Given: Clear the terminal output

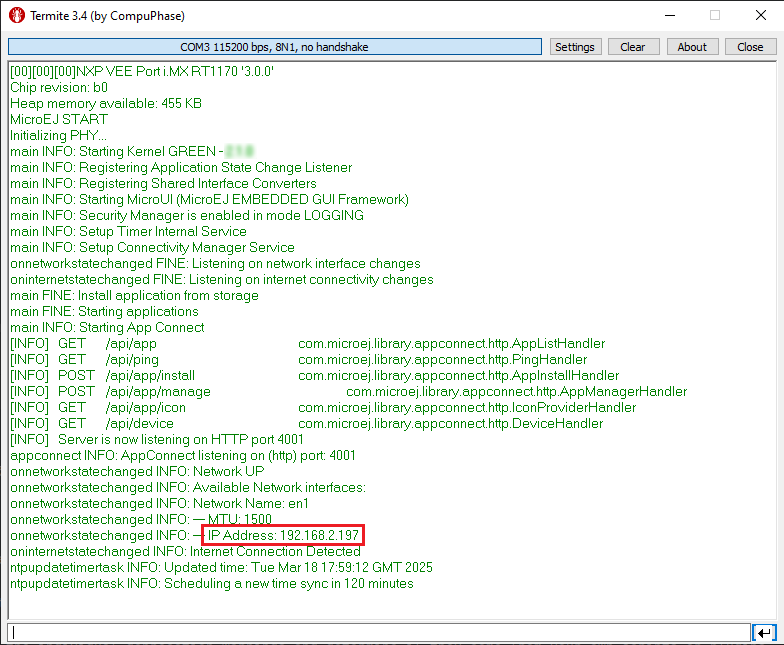Looking at the screenshot, I should [632, 47].
